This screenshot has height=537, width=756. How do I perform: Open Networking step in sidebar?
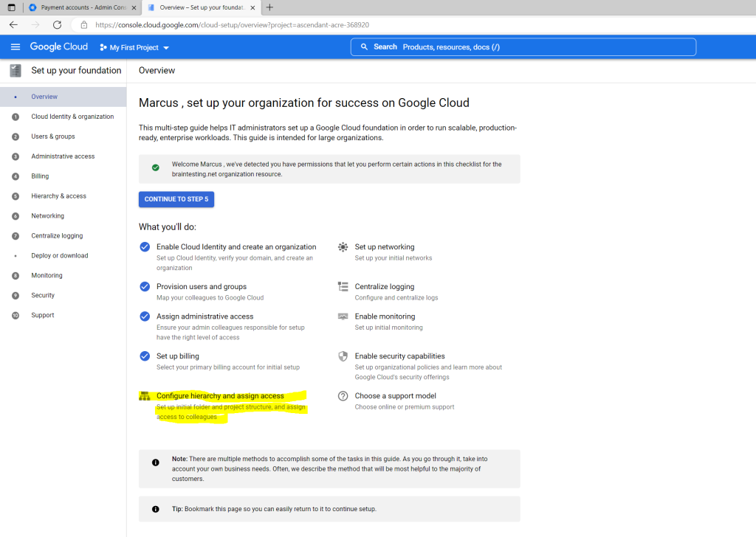click(63, 216)
